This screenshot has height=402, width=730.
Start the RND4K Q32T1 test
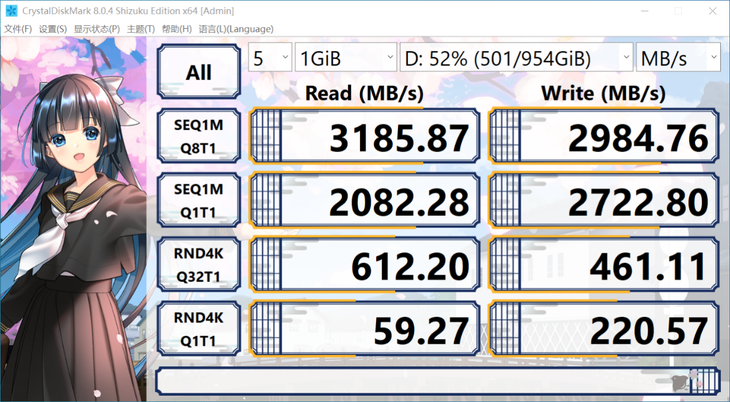coord(199,265)
